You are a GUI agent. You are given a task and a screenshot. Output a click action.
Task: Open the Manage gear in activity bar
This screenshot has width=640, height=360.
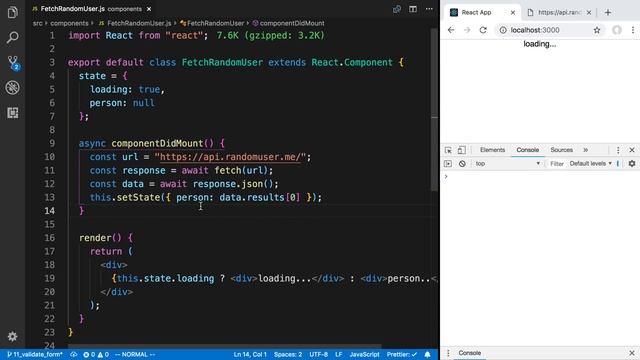12,336
